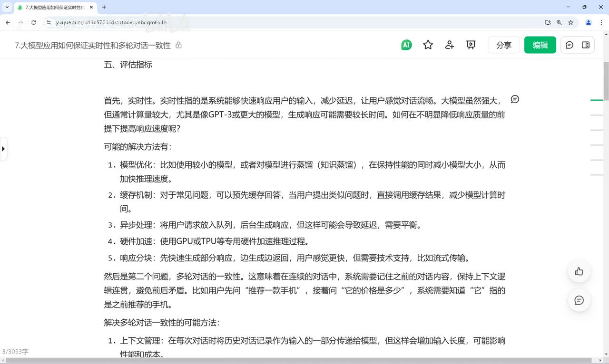Open the zoom magnifier icon in address bar
Screen dimensions: 609x364
tap(559, 22)
